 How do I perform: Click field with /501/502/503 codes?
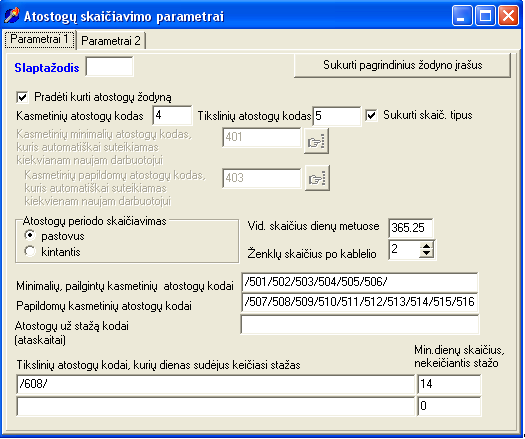click(360, 282)
